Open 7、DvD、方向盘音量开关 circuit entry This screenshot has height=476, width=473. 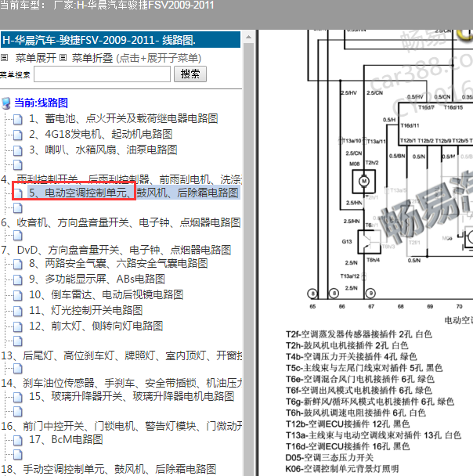point(116,251)
